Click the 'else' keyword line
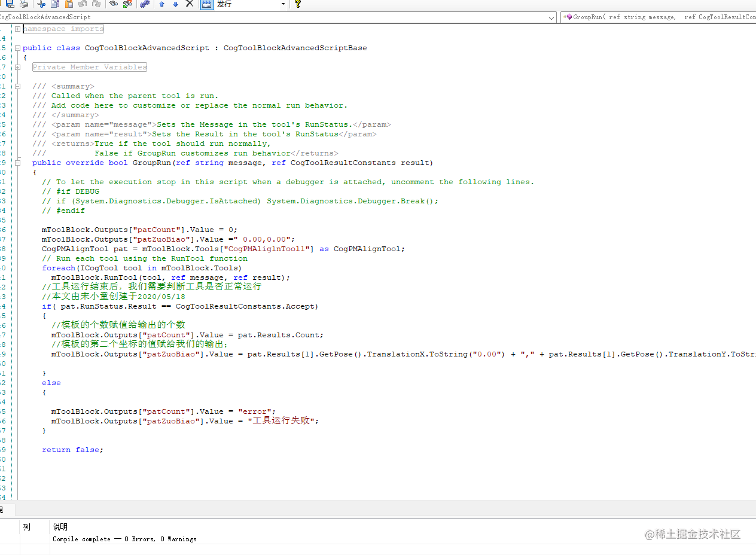Screen dimensions: 756x555 [51, 383]
